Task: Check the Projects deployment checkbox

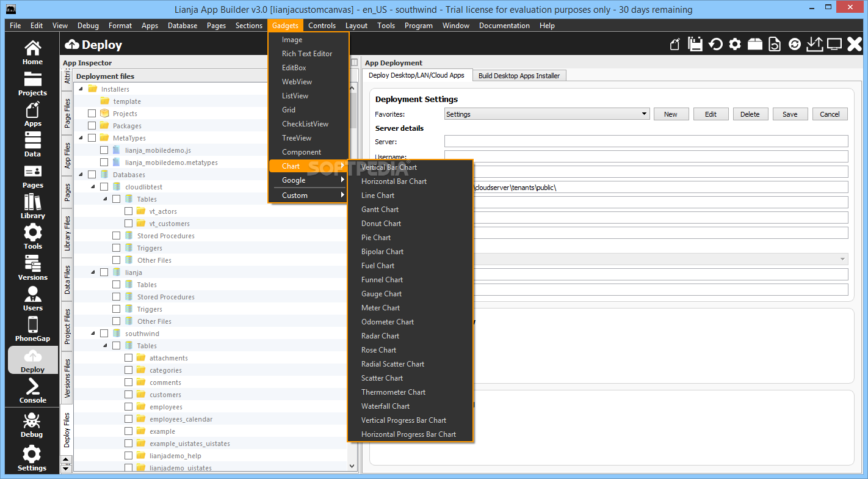Action: pos(92,114)
